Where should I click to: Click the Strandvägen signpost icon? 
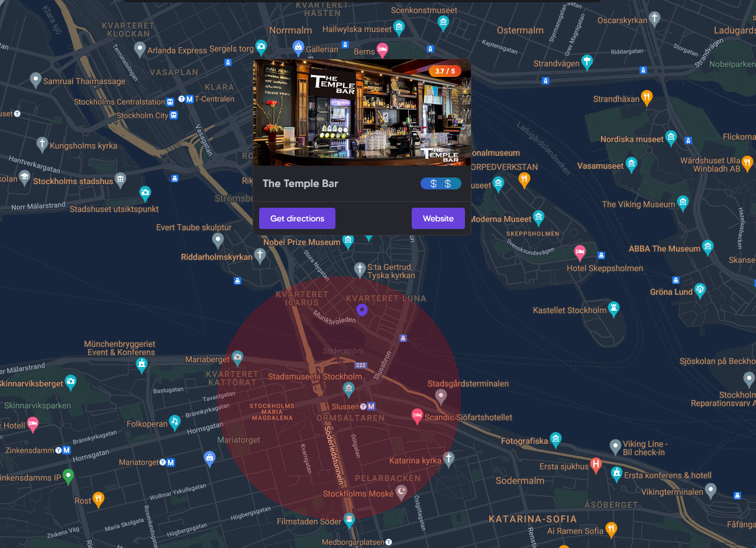(x=587, y=61)
